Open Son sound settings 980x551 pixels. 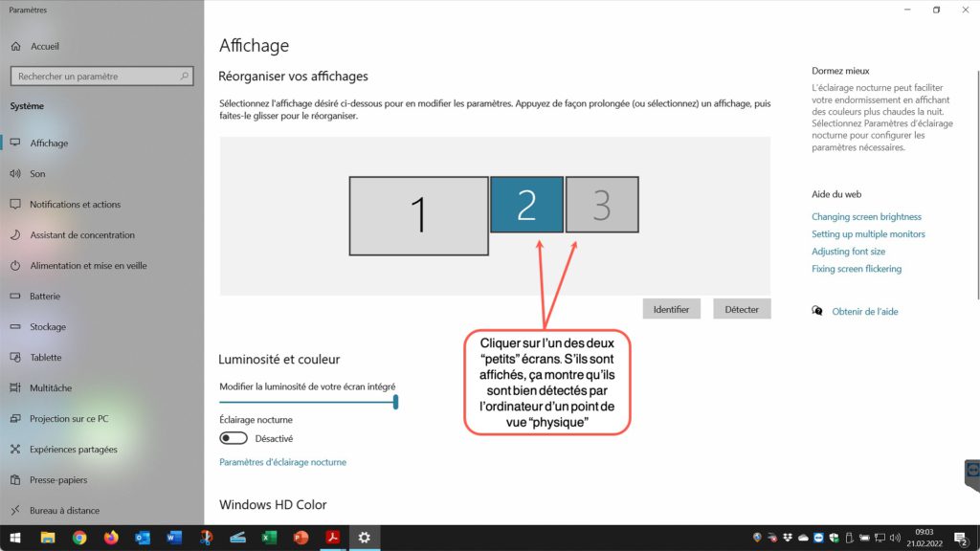click(37, 174)
